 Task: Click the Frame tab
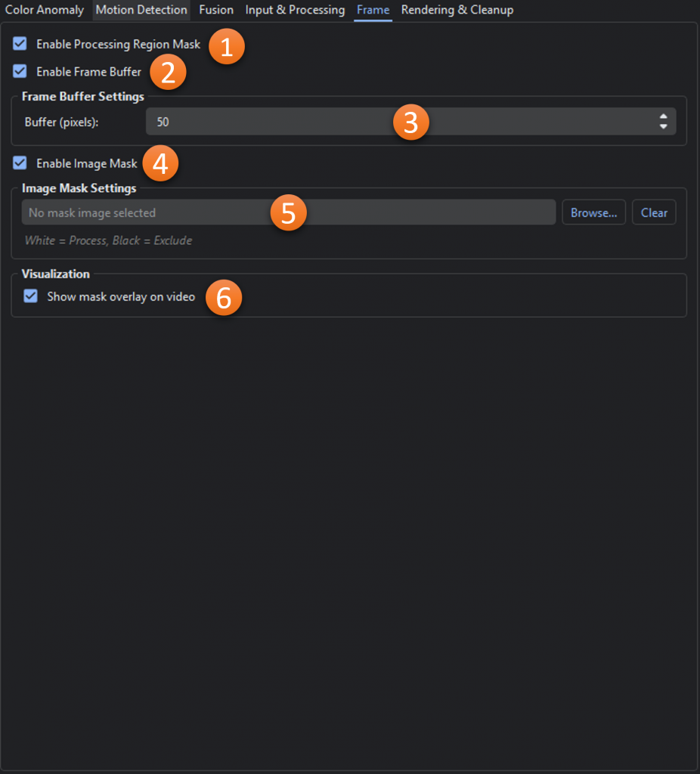pyautogui.click(x=373, y=10)
